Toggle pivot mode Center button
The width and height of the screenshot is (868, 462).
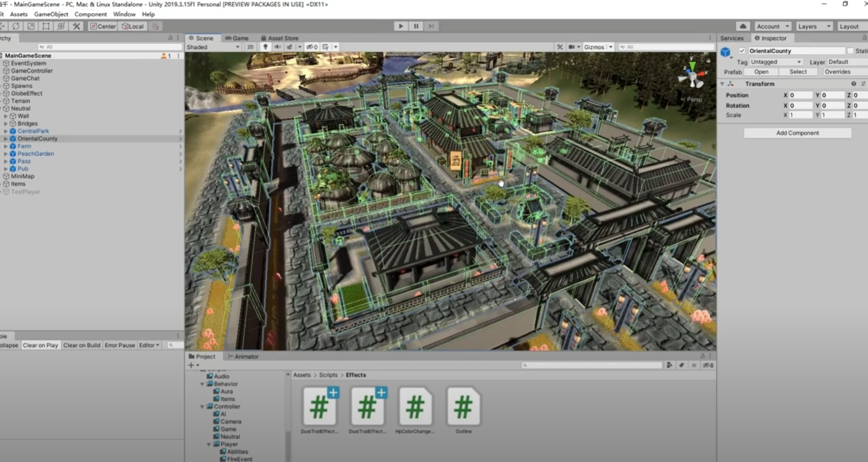click(103, 26)
